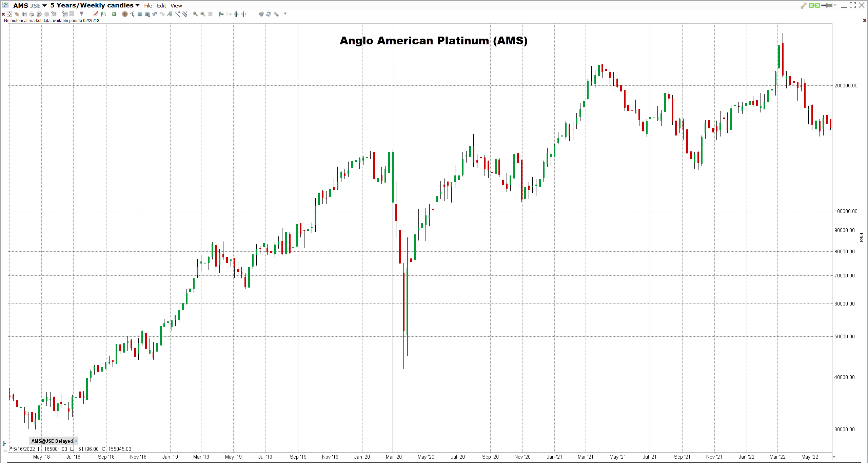868x463 pixels.
Task: Click the undo arrow in toolbar
Action: 155,14
